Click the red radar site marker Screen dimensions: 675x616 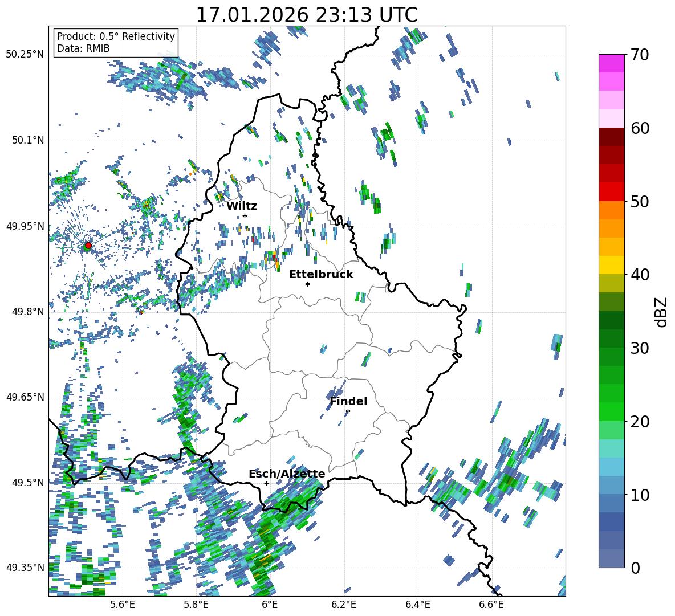coord(88,246)
